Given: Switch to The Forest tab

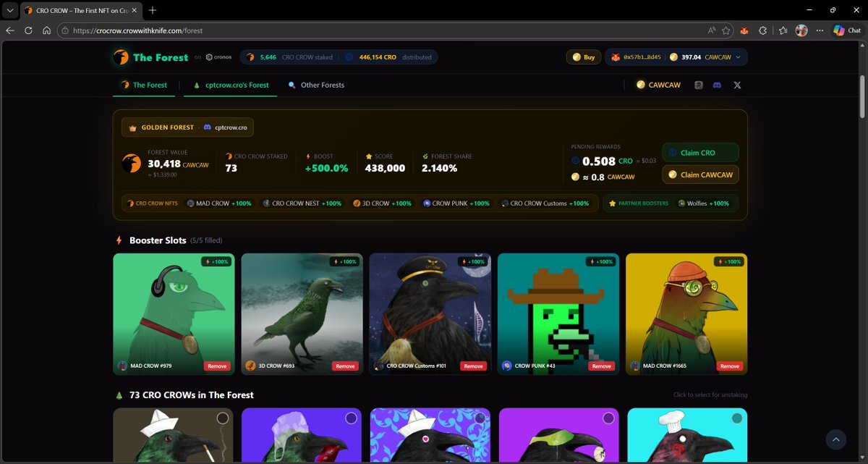Looking at the screenshot, I should point(143,85).
